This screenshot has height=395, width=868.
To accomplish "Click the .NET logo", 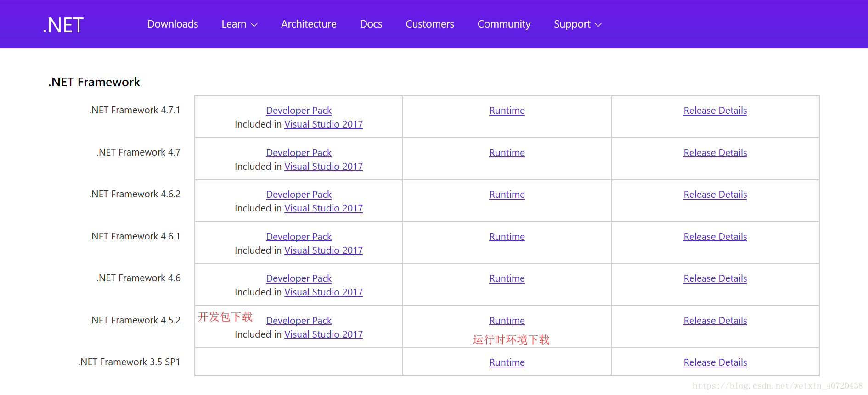I will coord(63,25).
